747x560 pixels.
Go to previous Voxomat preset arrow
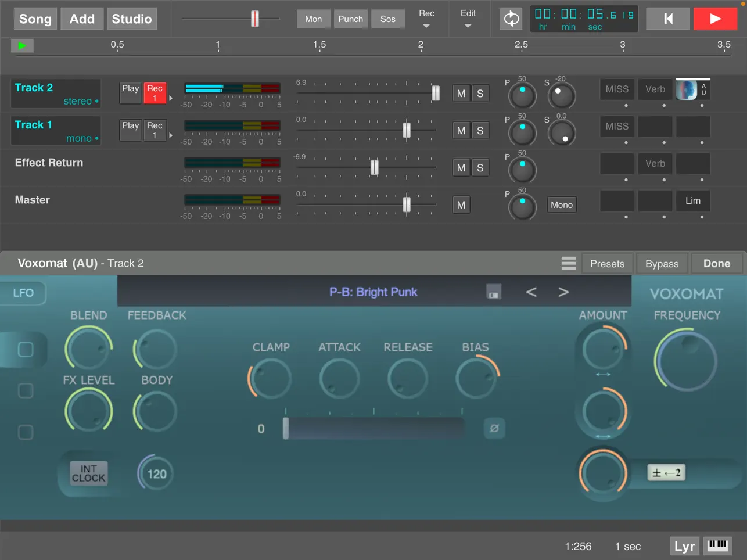point(531,292)
